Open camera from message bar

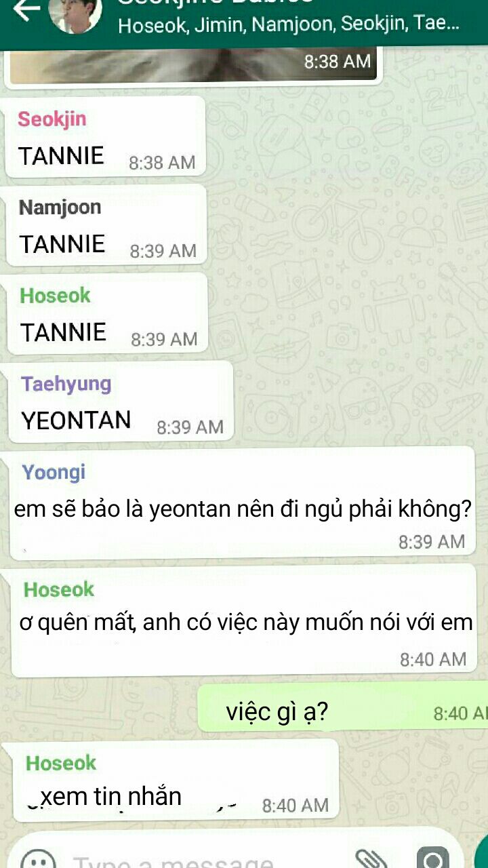[432, 859]
